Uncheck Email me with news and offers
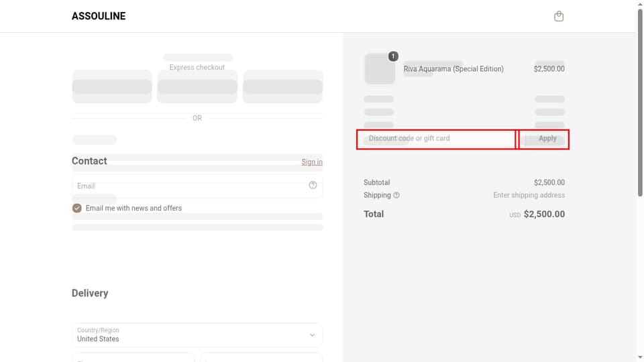The image size is (644, 362). click(76, 208)
